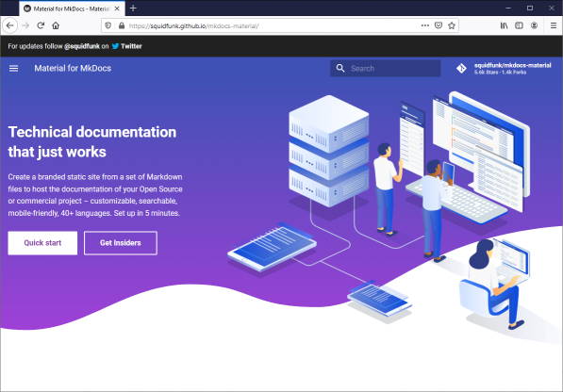The image size is (563, 392).
Task: Select the Material for MkDocs browser tab
Action: (72, 8)
